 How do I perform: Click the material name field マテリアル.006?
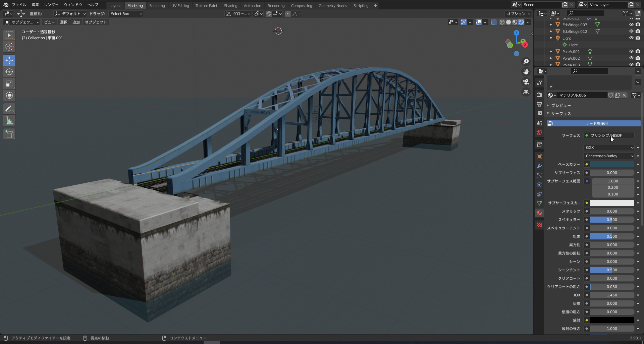point(582,95)
